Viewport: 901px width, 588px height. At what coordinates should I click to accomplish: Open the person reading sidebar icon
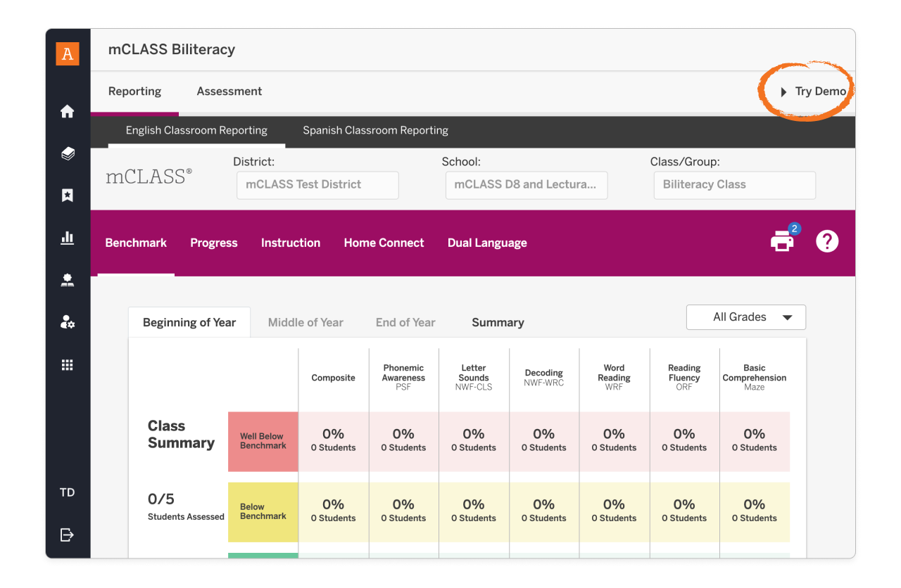(68, 281)
